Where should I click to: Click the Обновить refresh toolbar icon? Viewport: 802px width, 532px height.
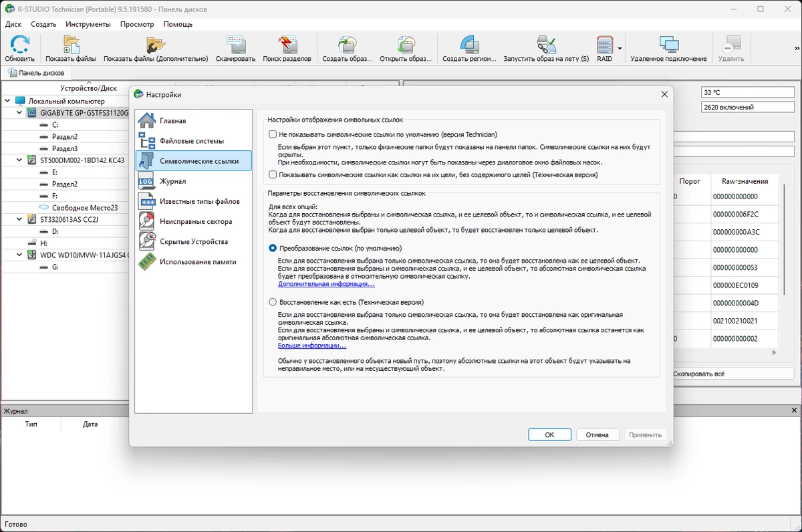(19, 49)
